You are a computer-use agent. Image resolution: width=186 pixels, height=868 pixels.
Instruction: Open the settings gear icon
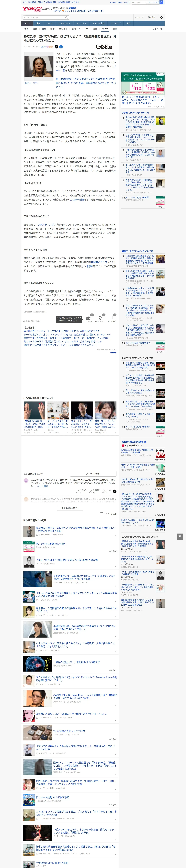point(161,18)
